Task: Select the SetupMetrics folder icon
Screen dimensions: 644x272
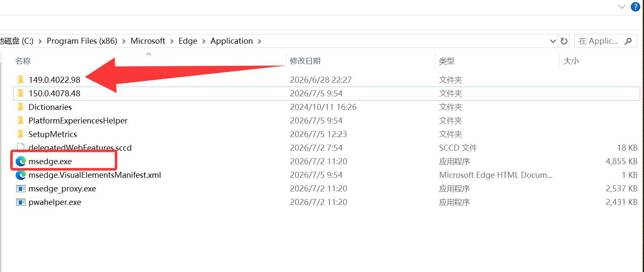Action: pos(20,134)
